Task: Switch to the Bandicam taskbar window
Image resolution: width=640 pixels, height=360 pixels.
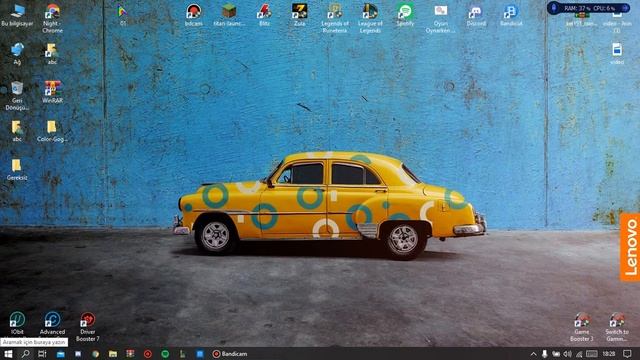Action: (230, 354)
